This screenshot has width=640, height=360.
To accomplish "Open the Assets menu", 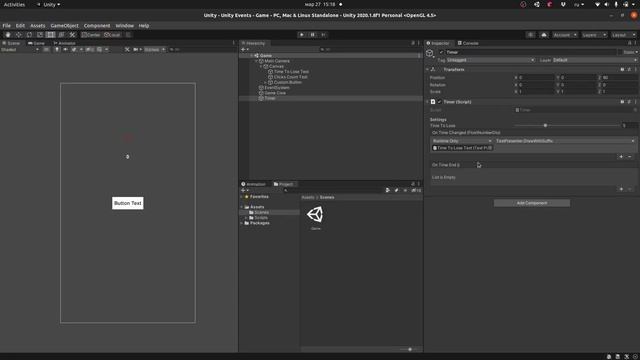I will pos(38,25).
